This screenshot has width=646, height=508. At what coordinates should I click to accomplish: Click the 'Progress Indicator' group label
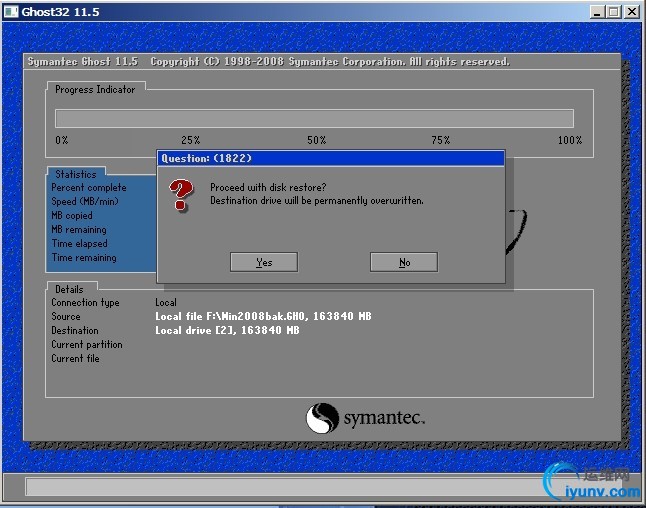coord(95,89)
